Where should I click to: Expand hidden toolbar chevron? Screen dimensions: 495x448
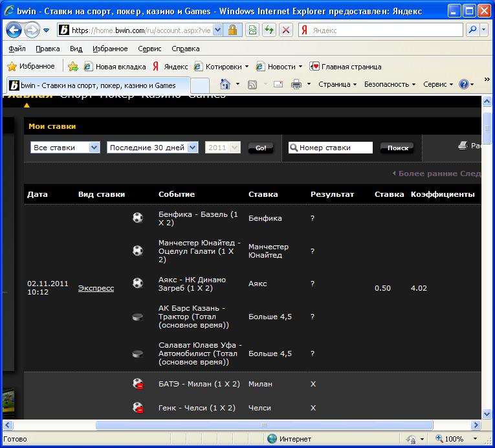point(487,79)
